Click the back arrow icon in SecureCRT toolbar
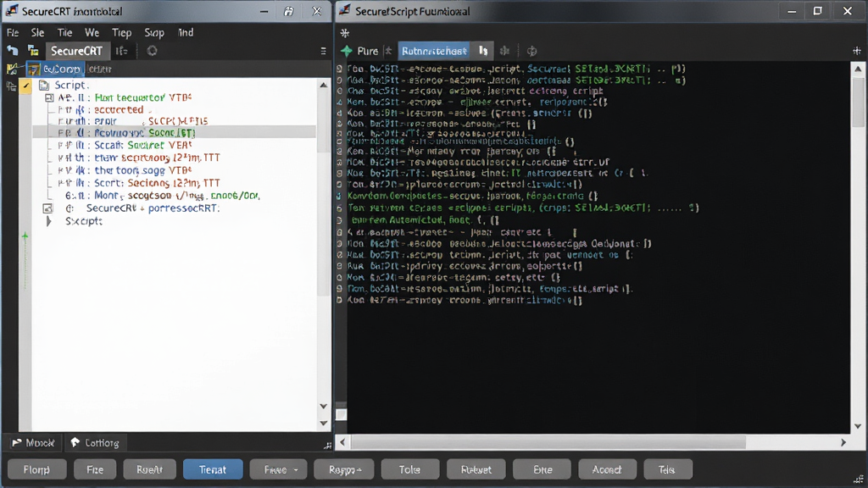Viewport: 868px width, 488px height. click(12, 51)
